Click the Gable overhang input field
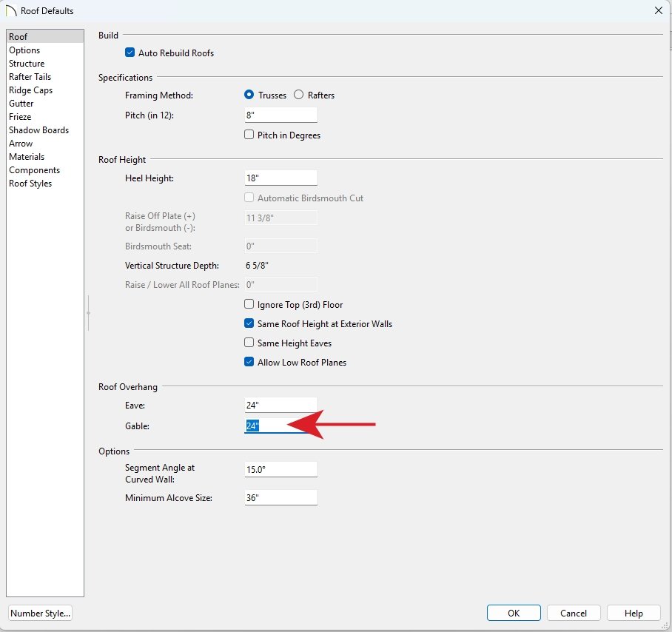Screen dimensions: 672x632 pos(280,426)
